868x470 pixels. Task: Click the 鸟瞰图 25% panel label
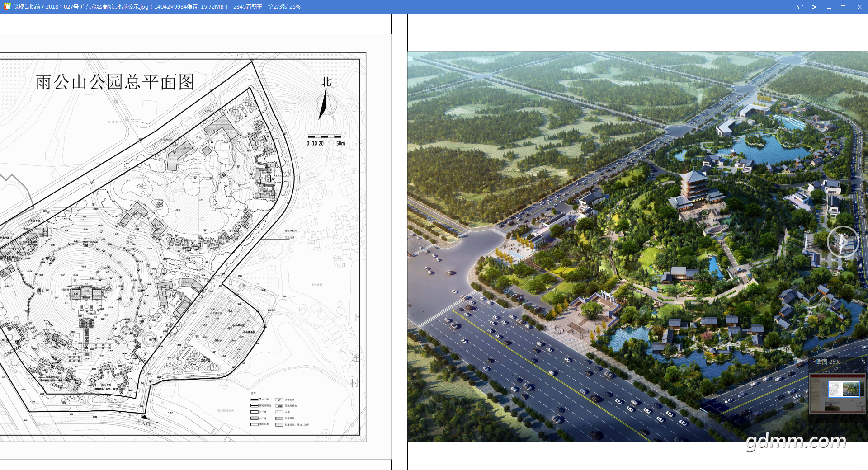826,362
